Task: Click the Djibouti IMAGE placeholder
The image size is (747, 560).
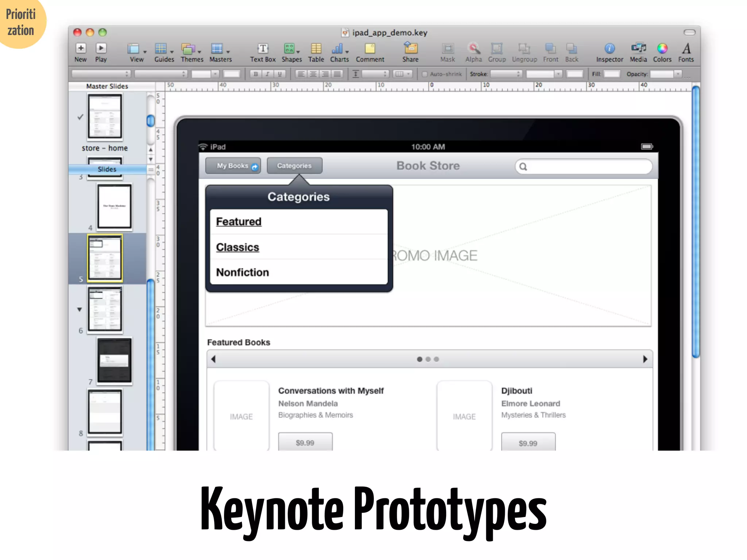Action: coord(464,416)
